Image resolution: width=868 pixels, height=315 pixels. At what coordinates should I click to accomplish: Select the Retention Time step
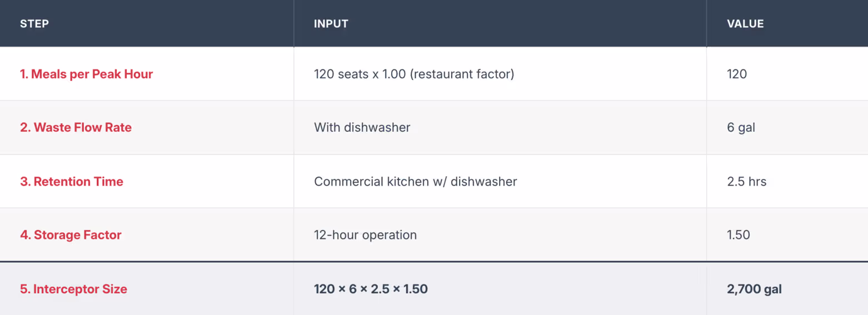pos(72,182)
